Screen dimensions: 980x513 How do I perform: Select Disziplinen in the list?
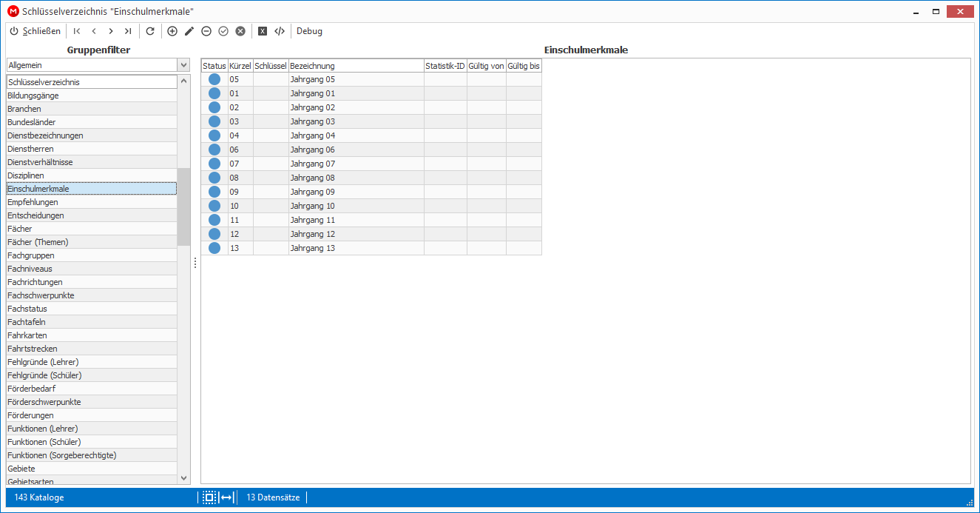92,175
